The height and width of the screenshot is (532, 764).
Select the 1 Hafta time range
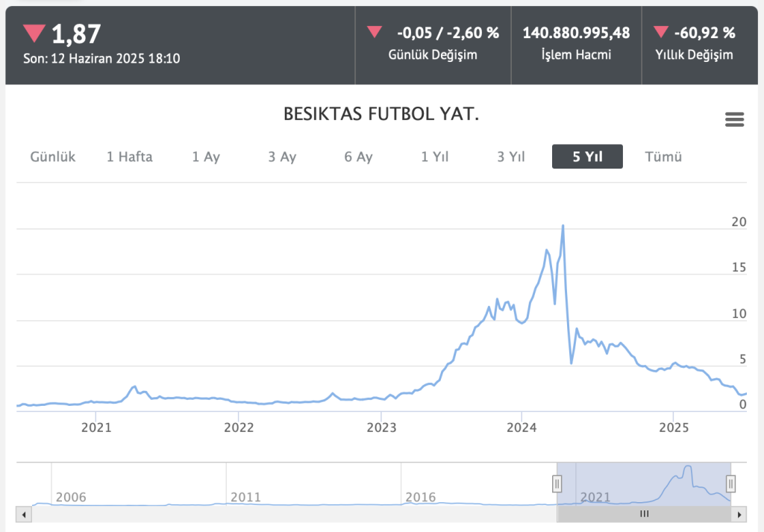click(129, 157)
